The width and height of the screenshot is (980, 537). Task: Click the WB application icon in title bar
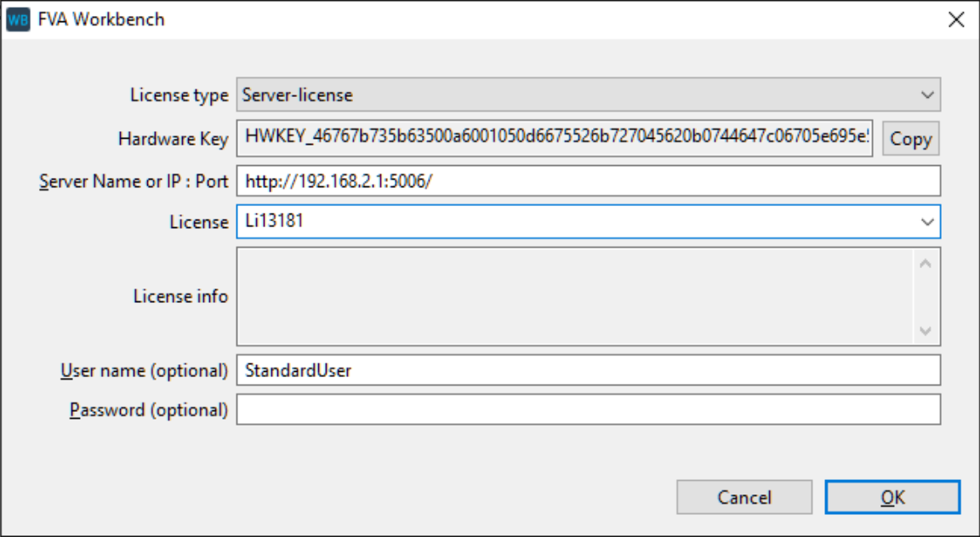coord(18,19)
